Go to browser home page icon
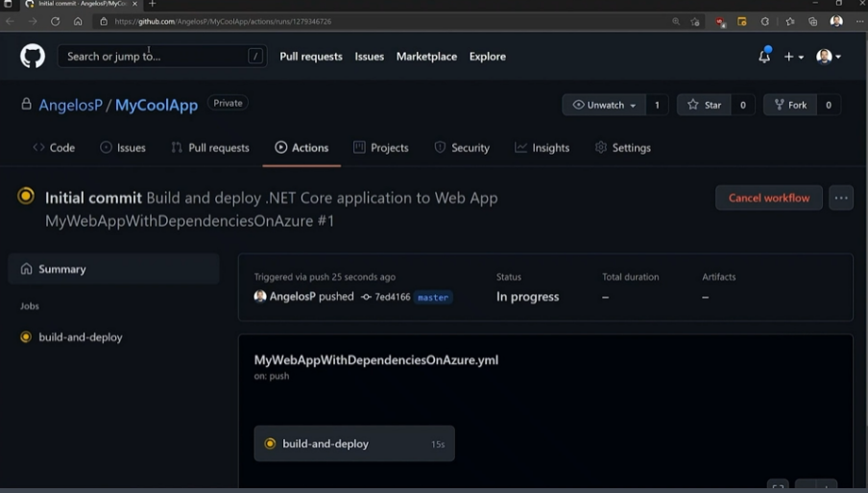Screen dimensions: 868x493 [78, 21]
